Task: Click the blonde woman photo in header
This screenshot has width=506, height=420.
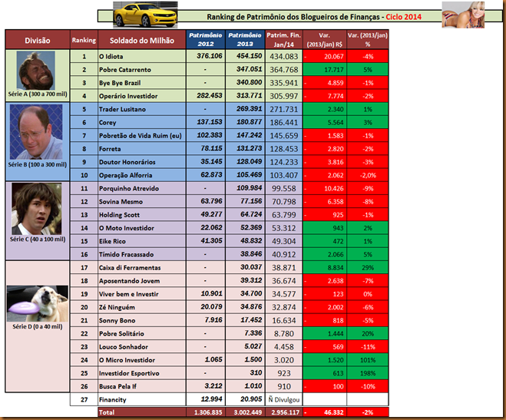Action: click(x=468, y=15)
